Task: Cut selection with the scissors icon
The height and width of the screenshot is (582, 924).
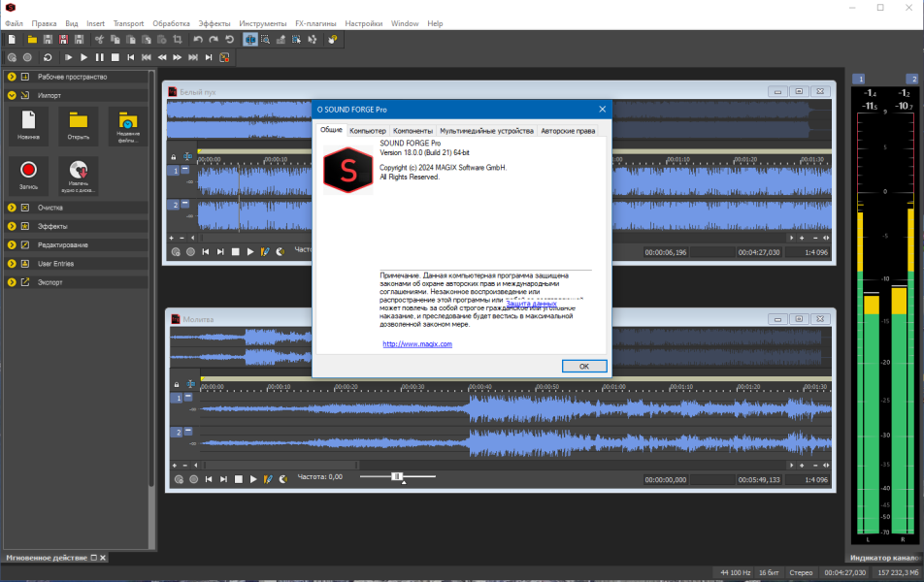Action: click(100, 40)
